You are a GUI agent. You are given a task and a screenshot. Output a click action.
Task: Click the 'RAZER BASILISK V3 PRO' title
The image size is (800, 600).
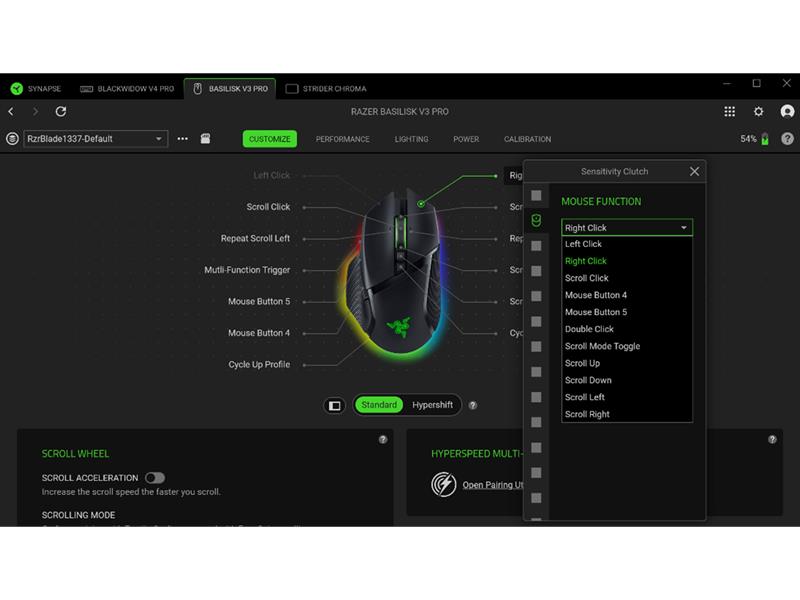click(399, 111)
